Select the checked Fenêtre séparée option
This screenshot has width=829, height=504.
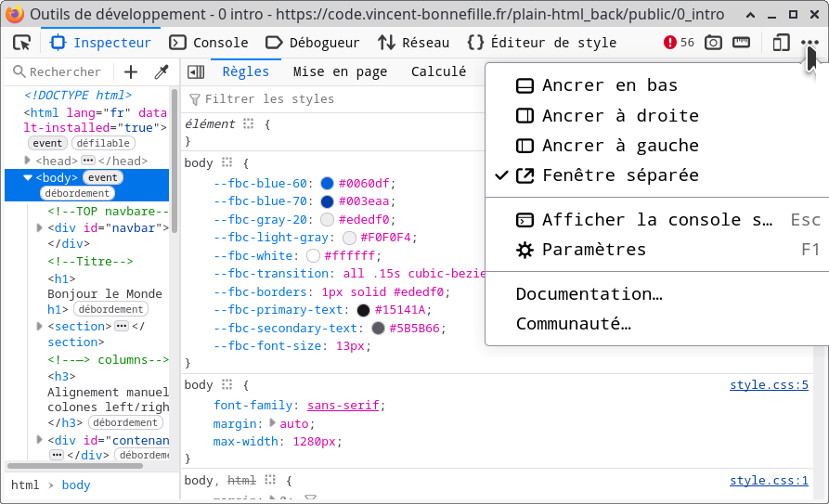coord(619,175)
